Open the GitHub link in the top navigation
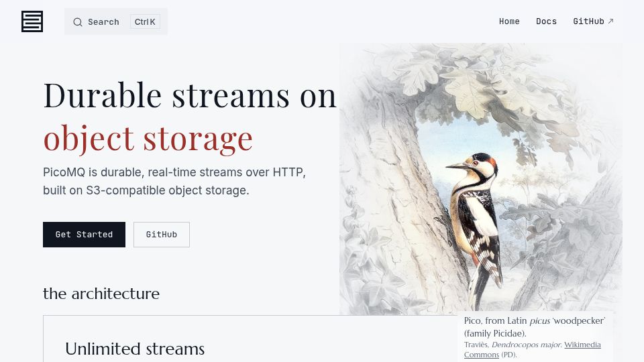The height and width of the screenshot is (362, 644). tap(593, 21)
